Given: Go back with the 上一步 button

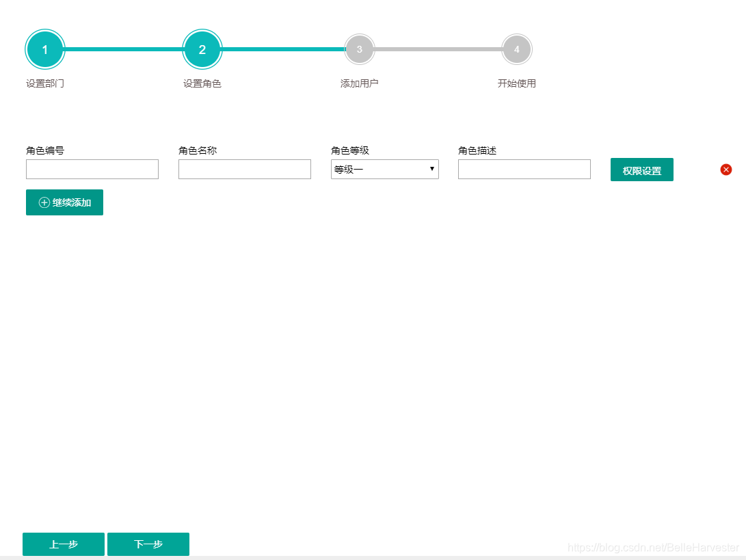Looking at the screenshot, I should tap(64, 544).
